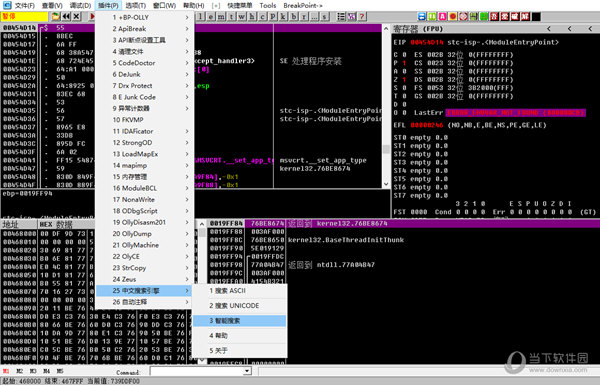
Task: Open the windows list via the 'w' button
Action: 242,16
